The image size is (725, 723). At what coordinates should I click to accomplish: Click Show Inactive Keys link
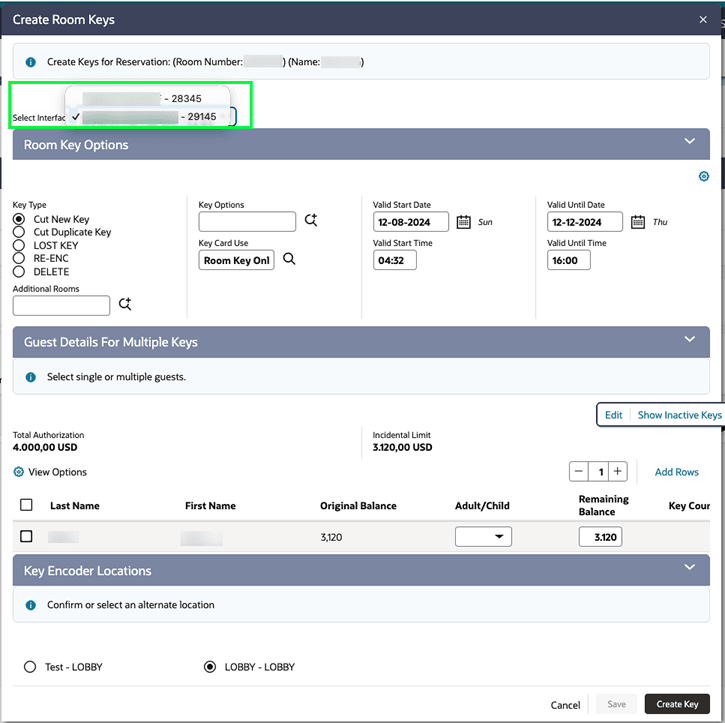(679, 415)
